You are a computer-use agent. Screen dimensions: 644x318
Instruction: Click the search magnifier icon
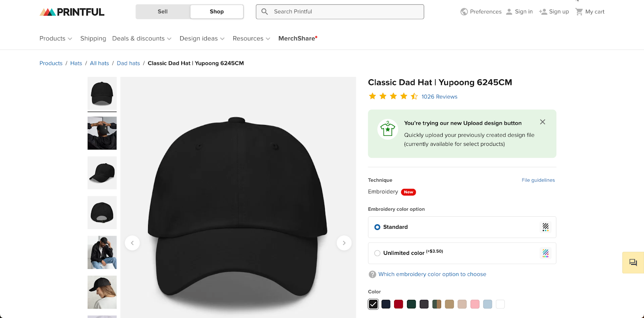click(264, 12)
